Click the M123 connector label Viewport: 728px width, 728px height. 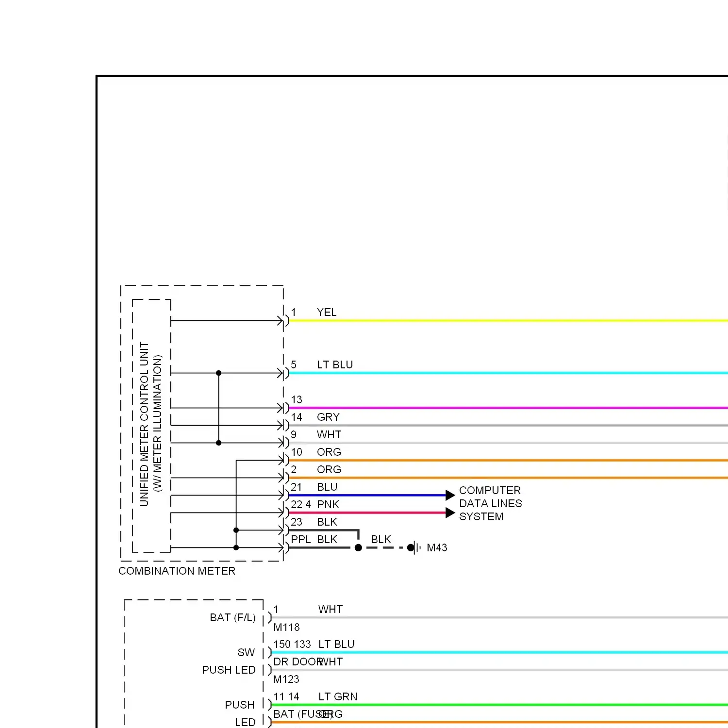pyautogui.click(x=286, y=679)
